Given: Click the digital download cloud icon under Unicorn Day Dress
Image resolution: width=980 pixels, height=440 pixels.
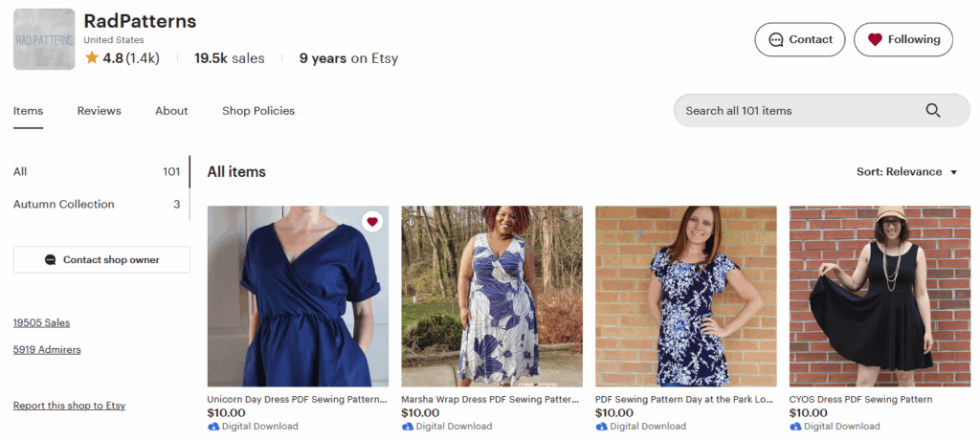Looking at the screenshot, I should (213, 427).
